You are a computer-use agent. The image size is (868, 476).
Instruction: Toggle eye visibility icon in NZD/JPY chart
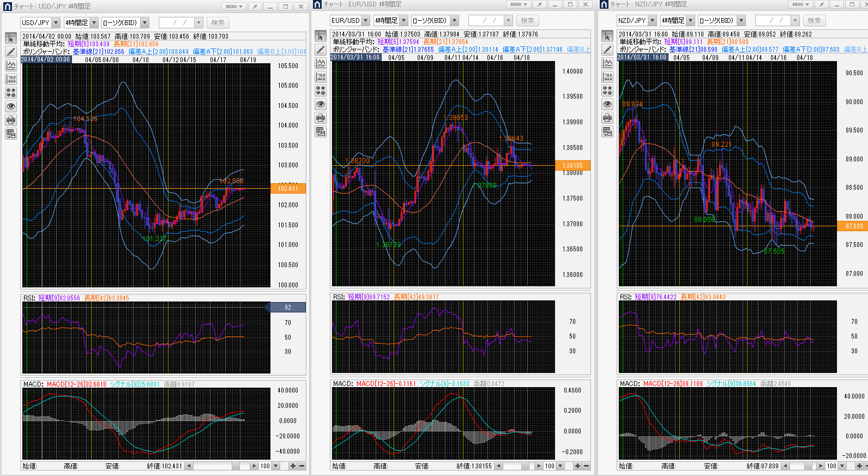click(x=607, y=104)
